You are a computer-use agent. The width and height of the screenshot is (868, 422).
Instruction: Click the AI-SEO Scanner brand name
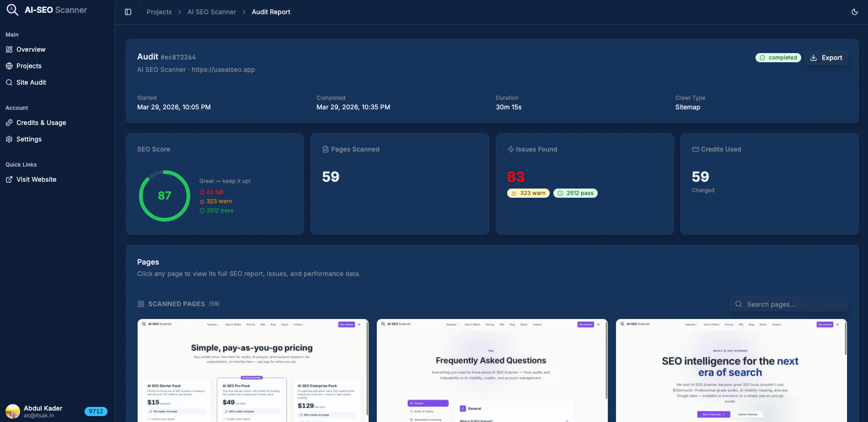(x=56, y=10)
